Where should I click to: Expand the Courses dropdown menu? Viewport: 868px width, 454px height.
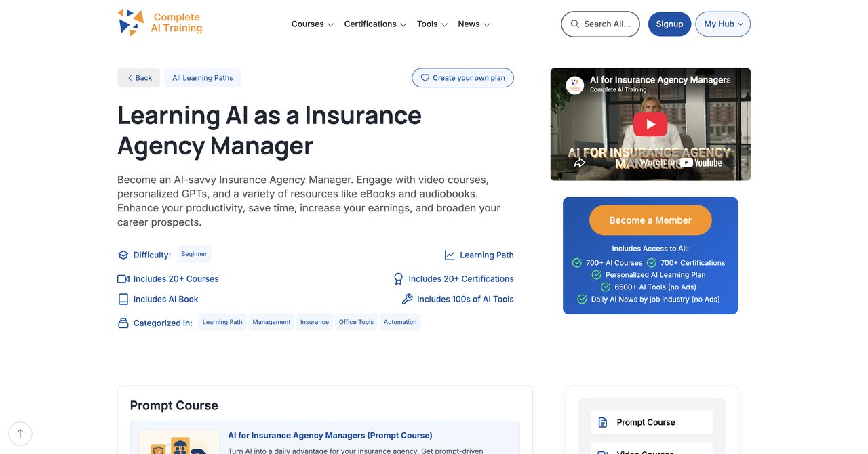[x=313, y=24]
